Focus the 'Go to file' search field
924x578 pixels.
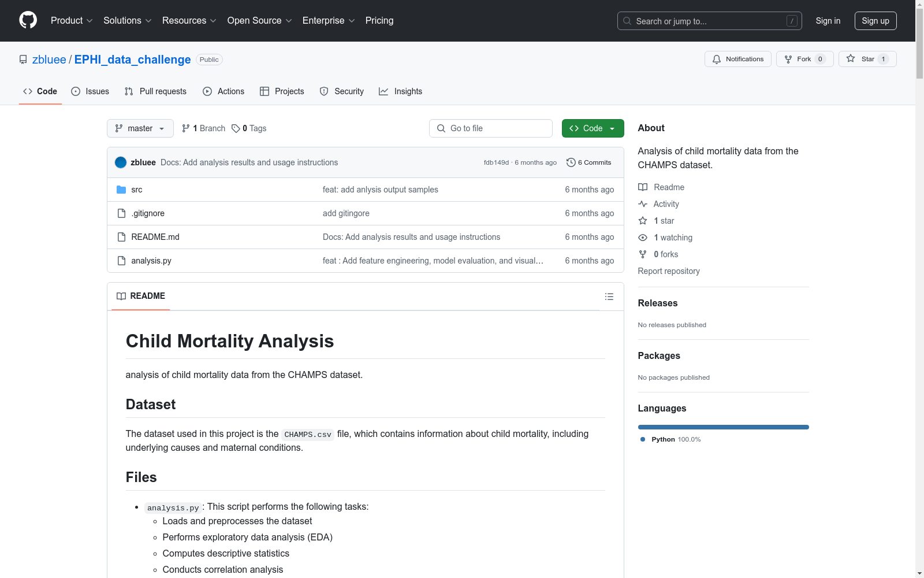click(491, 128)
